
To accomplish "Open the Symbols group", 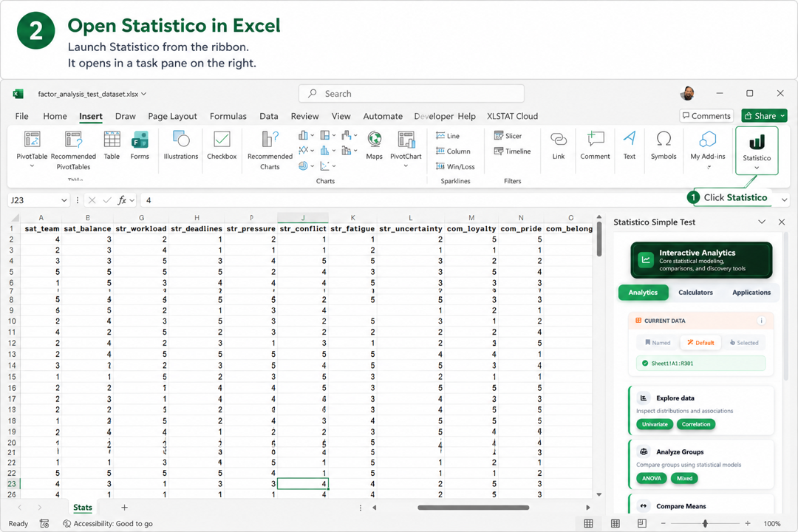I will (664, 146).
